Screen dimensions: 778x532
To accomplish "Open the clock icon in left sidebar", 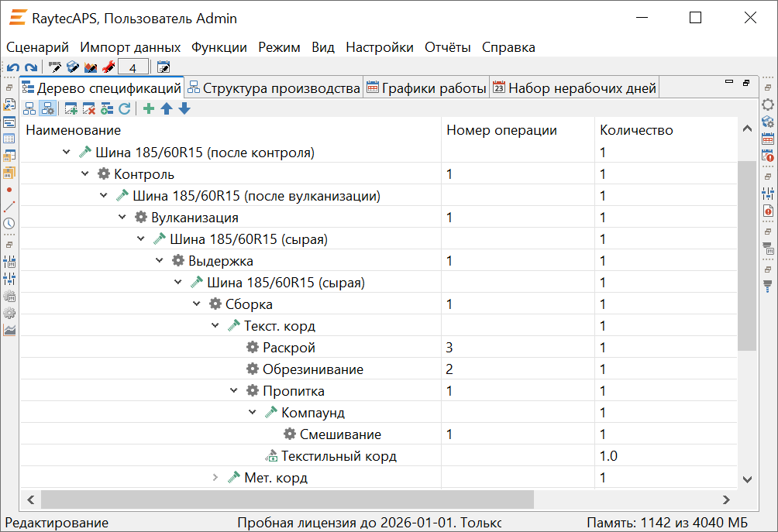I will (x=9, y=223).
